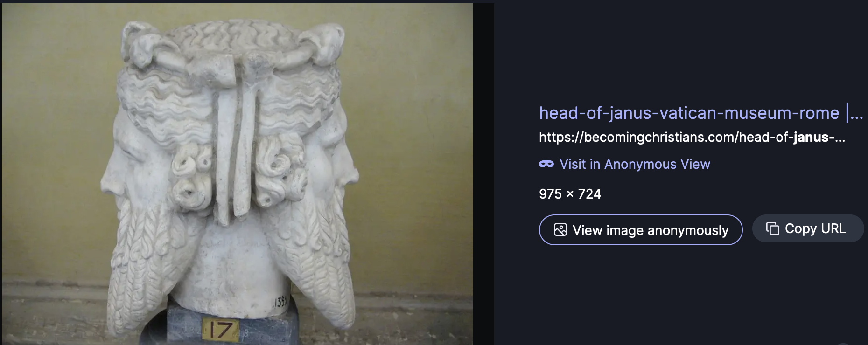Viewport: 868px width, 345px height.
Task: Open the Janus head image preview
Action: tap(237, 174)
